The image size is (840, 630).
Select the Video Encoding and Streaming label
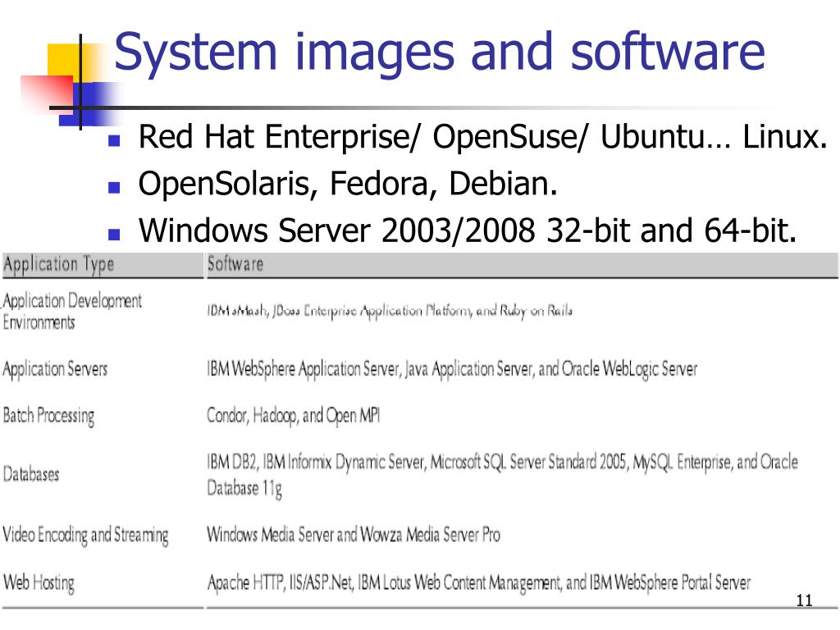pyautogui.click(x=85, y=535)
